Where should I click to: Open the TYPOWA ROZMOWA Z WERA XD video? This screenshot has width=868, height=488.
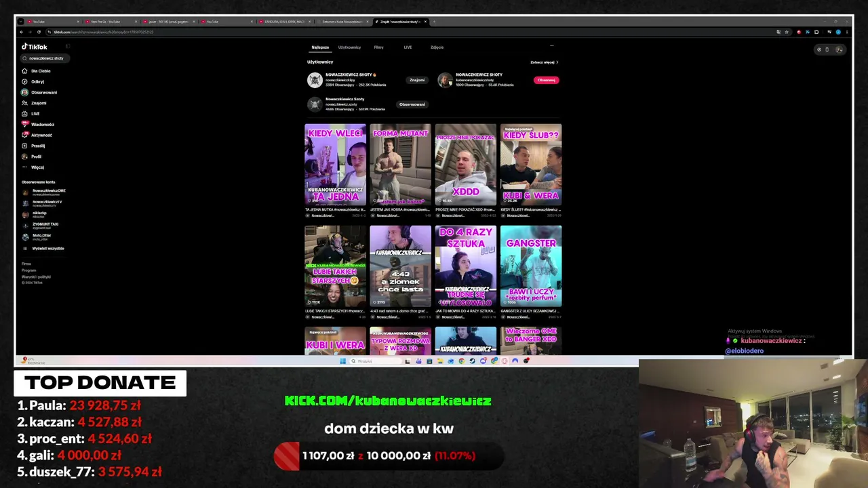click(x=400, y=341)
